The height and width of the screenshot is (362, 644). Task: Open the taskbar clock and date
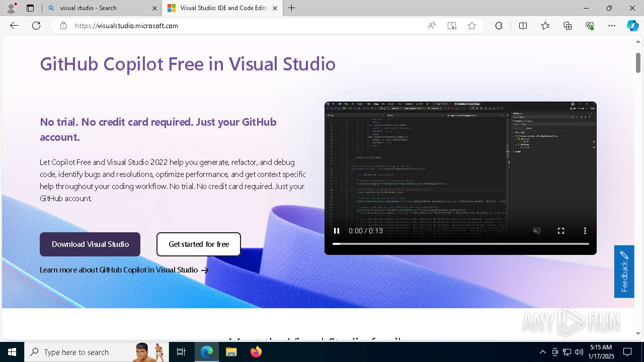pos(601,352)
